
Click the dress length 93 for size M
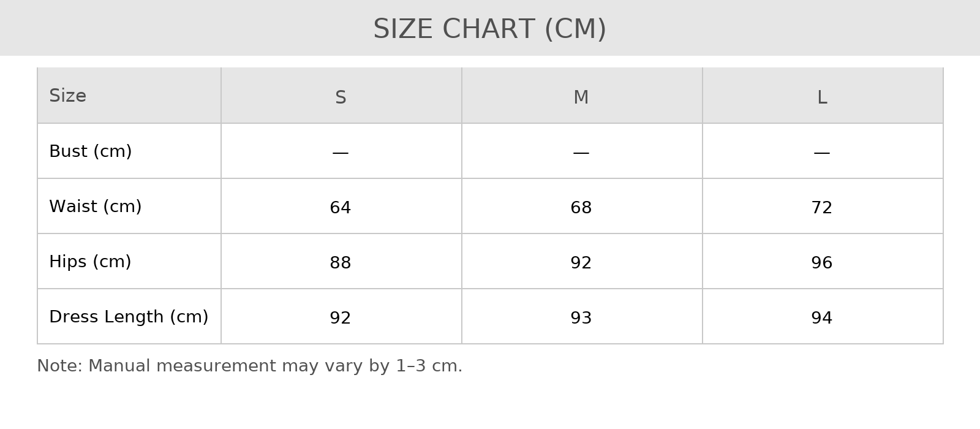(581, 318)
